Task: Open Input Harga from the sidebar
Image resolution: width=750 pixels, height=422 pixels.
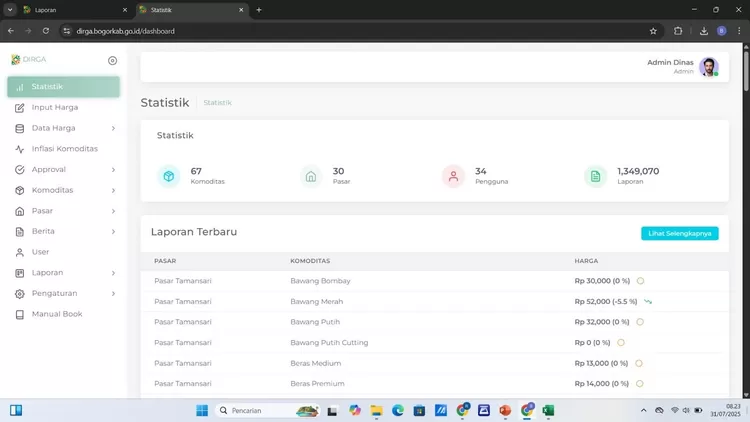Action: point(54,107)
